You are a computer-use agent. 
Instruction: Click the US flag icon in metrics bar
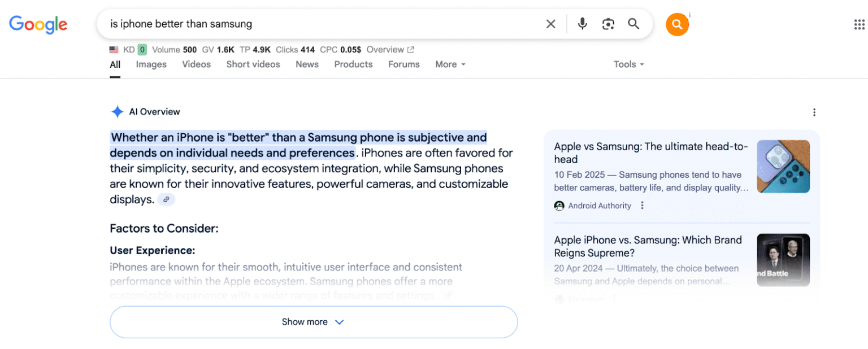(x=114, y=49)
